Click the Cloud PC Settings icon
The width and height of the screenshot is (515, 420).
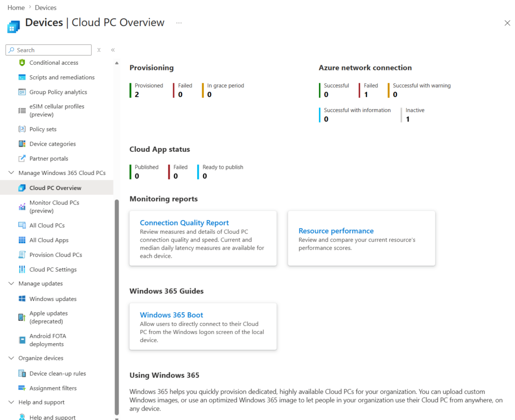pos(22,269)
